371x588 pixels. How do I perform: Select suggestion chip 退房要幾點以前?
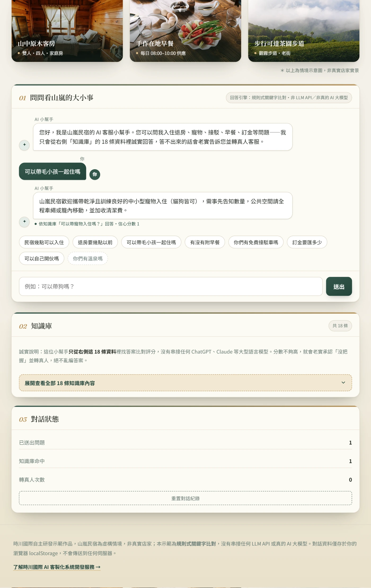[x=95, y=242]
